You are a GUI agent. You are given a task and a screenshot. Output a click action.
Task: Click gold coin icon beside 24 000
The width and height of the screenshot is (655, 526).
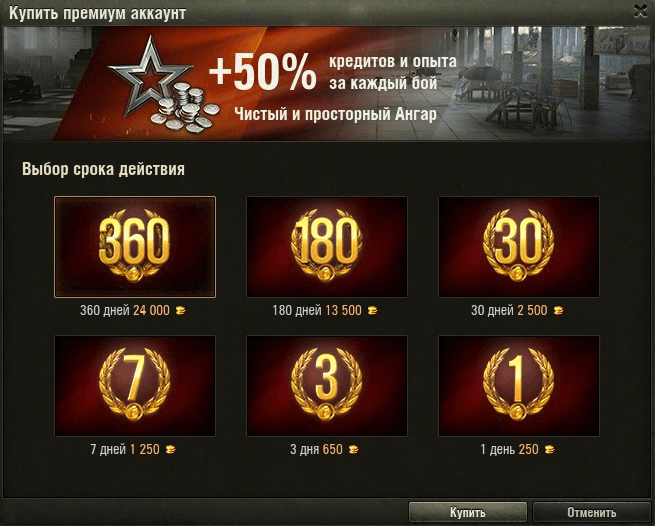[180, 310]
